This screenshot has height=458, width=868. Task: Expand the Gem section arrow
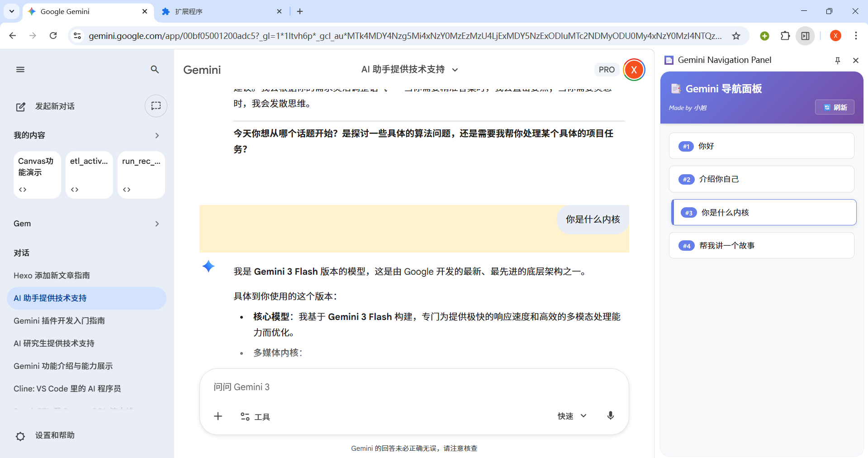tap(157, 224)
